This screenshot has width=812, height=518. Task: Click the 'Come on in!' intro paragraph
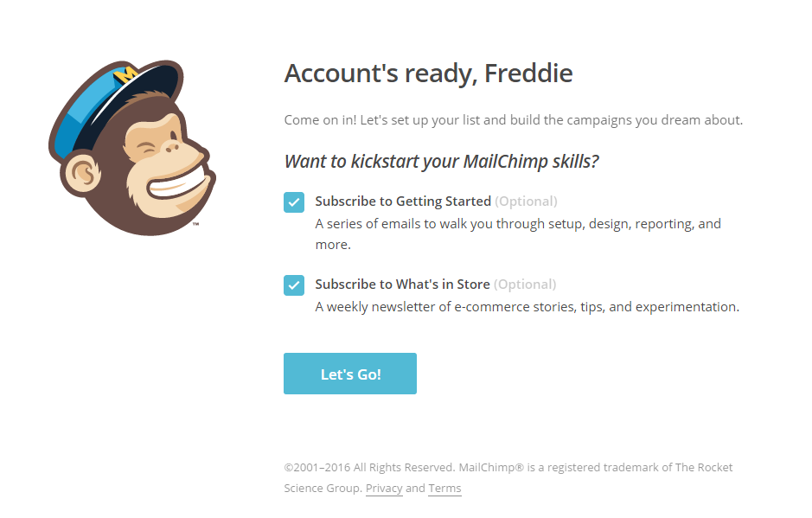(x=513, y=120)
